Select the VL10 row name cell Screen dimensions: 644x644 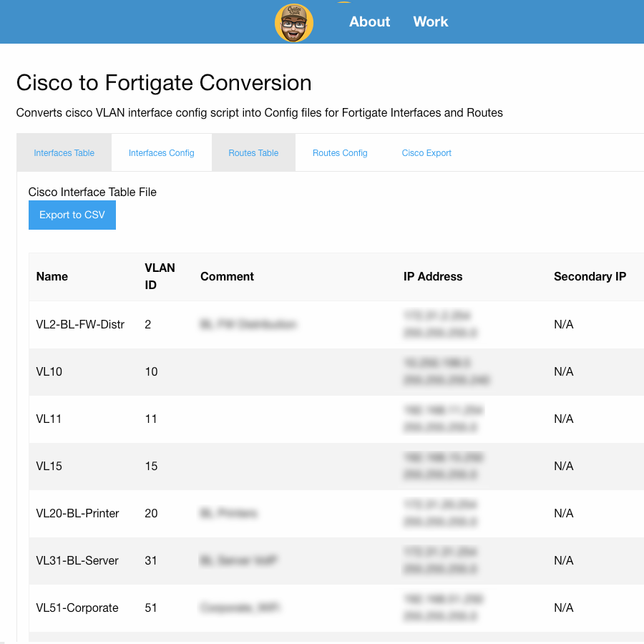(x=49, y=371)
